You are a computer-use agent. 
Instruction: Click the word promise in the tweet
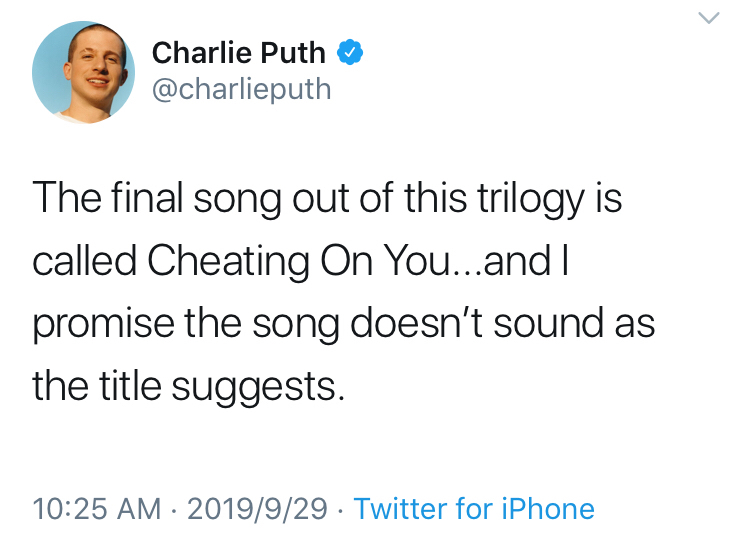[x=103, y=325]
